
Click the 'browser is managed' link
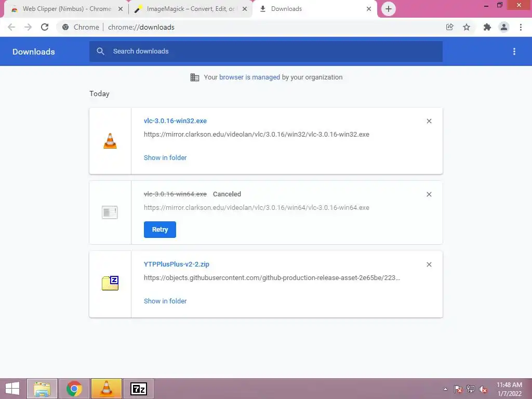tap(249, 77)
